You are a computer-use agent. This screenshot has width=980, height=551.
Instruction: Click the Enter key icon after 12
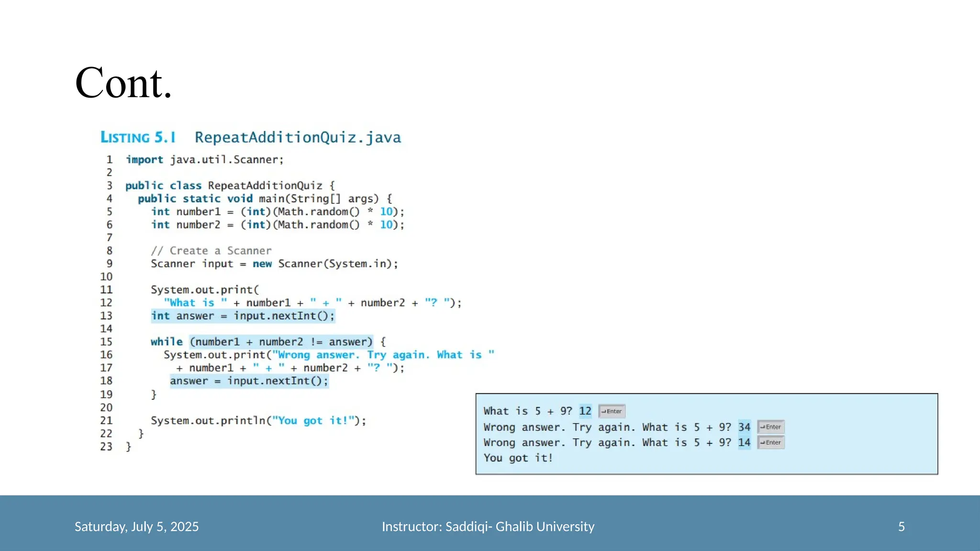[612, 411]
